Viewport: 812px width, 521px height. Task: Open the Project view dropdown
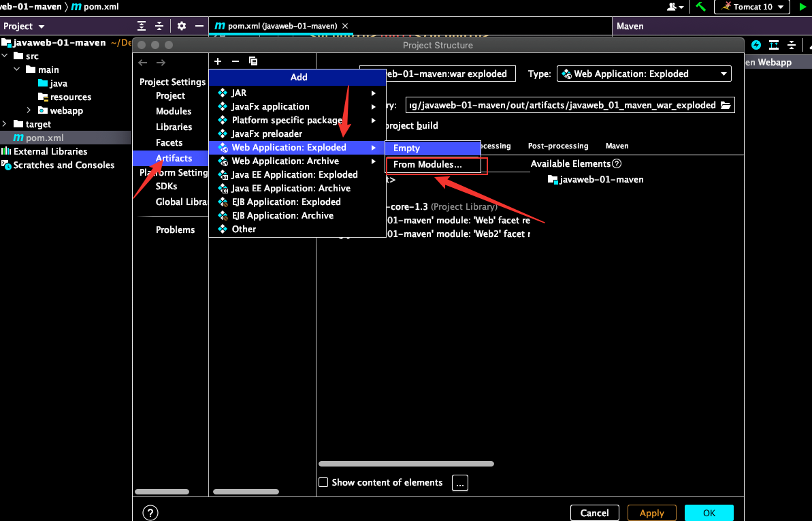click(x=24, y=26)
